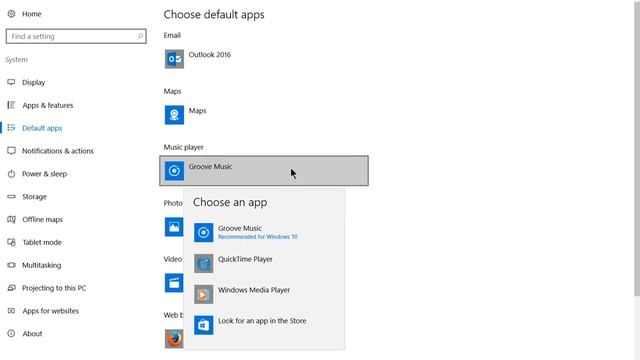Click the Store bag icon
640x360 pixels.
(203, 325)
